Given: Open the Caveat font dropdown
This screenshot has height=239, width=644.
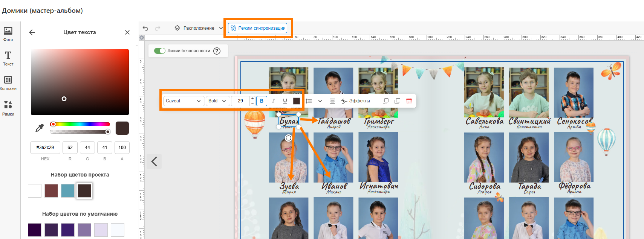Looking at the screenshot, I should click(184, 101).
